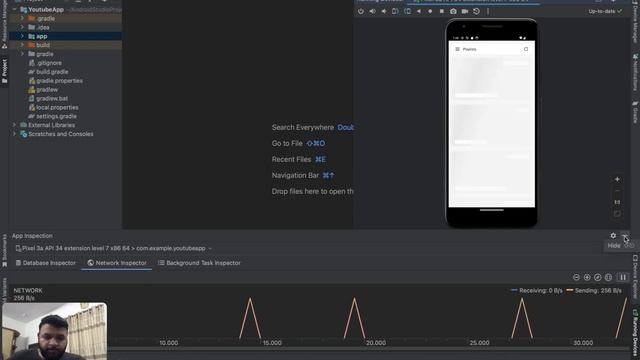Click the Receiving: 0 B/s legend
The height and width of the screenshot is (360, 640).
[536, 291]
